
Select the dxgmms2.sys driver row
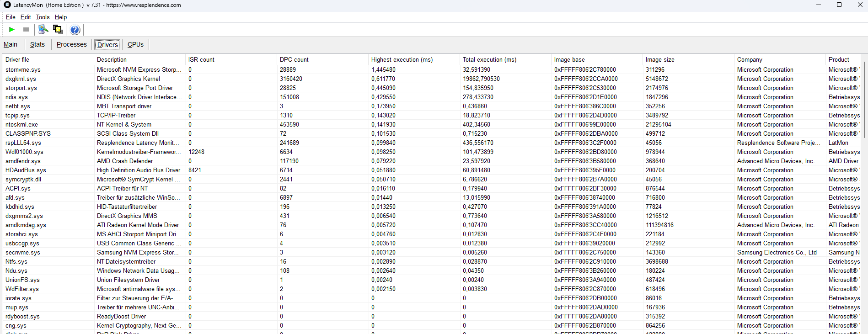432,216
